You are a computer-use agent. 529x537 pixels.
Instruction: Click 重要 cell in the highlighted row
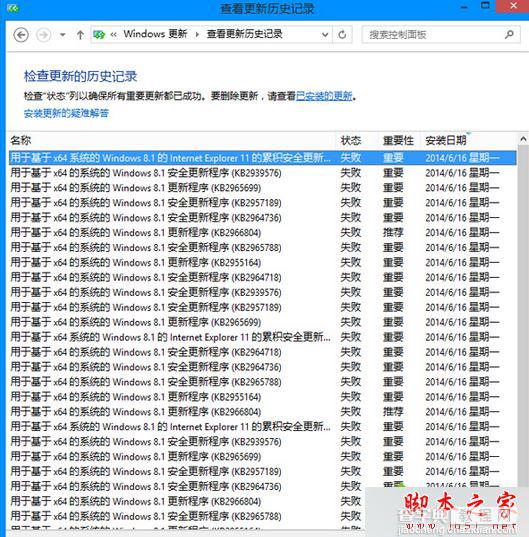(393, 158)
